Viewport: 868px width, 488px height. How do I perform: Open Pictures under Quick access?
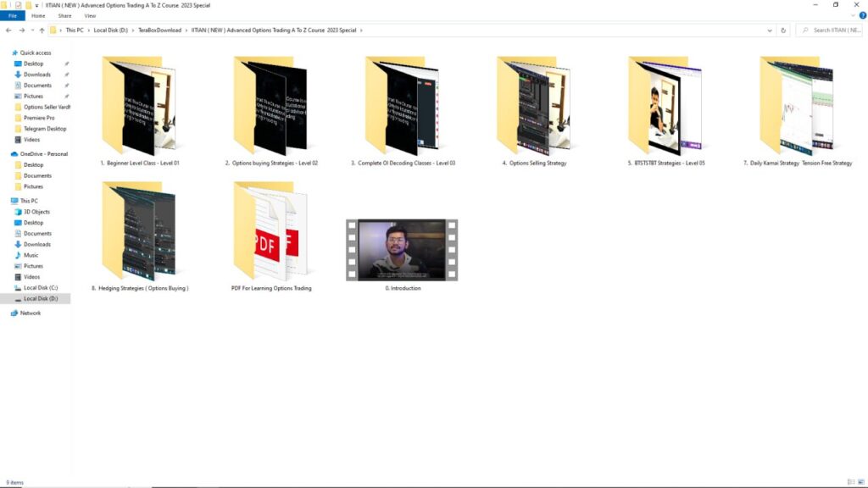33,97
